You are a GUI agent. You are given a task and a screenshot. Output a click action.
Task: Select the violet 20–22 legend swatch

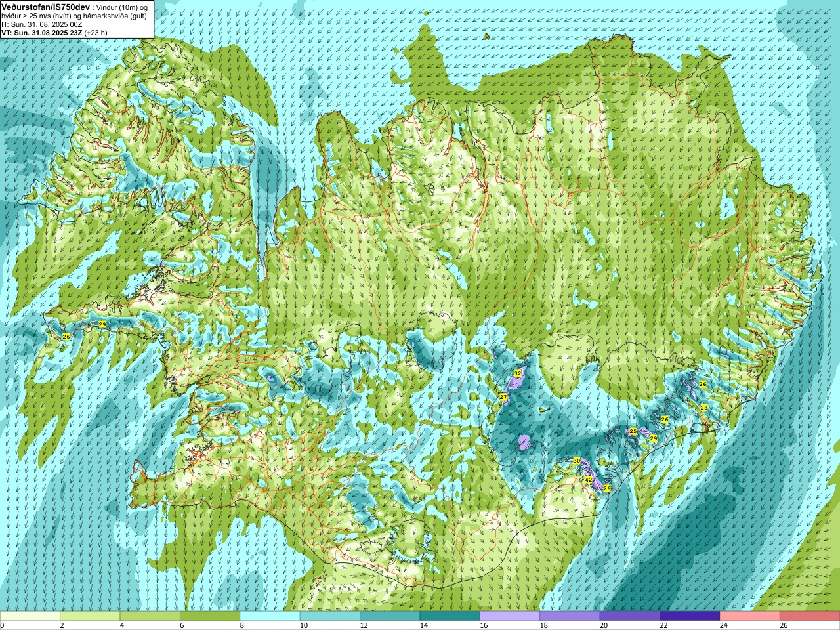point(630,616)
